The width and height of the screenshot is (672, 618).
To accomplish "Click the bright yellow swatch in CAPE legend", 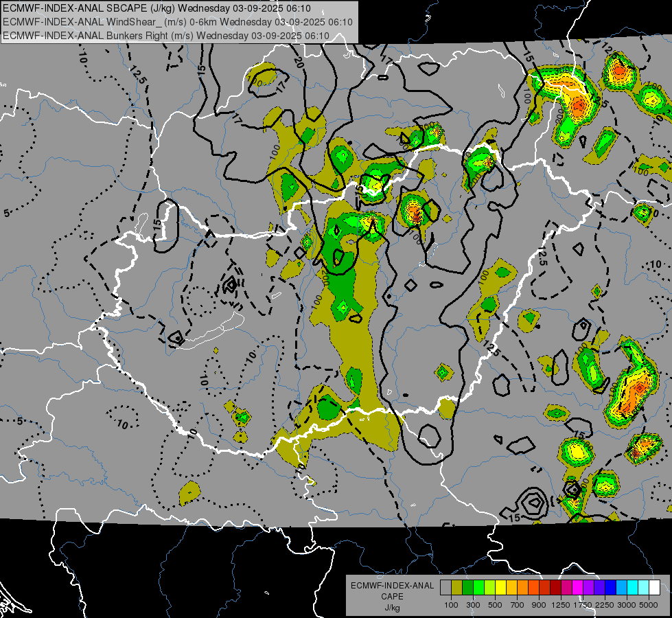I will click(501, 588).
